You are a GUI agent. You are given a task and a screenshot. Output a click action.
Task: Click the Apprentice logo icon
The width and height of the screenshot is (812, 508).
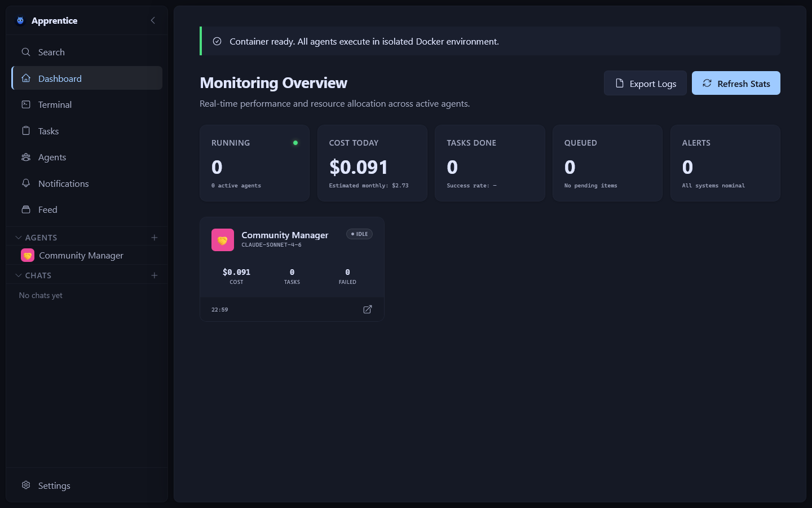click(20, 20)
